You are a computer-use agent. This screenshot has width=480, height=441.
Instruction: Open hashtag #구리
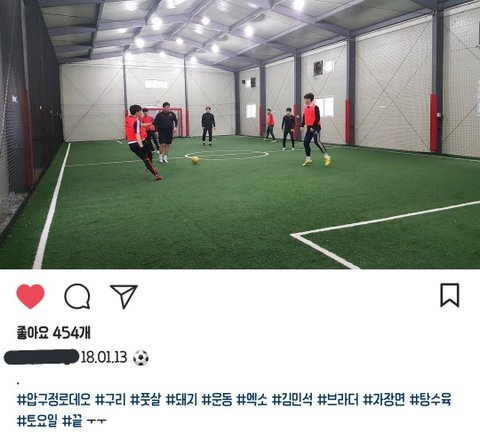tap(111, 399)
